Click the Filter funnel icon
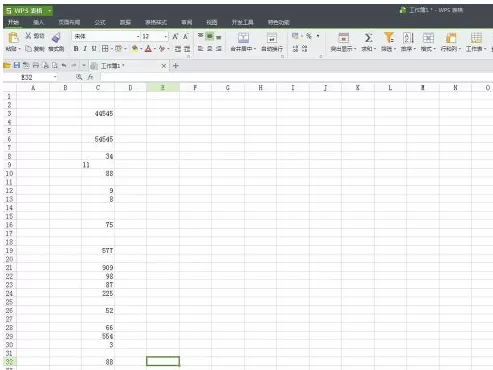Screen dimensions: 493x370 pyautogui.click(x=389, y=38)
